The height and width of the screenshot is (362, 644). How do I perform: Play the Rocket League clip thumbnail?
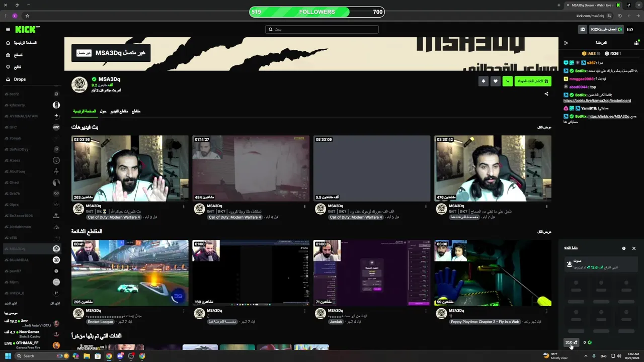click(130, 273)
